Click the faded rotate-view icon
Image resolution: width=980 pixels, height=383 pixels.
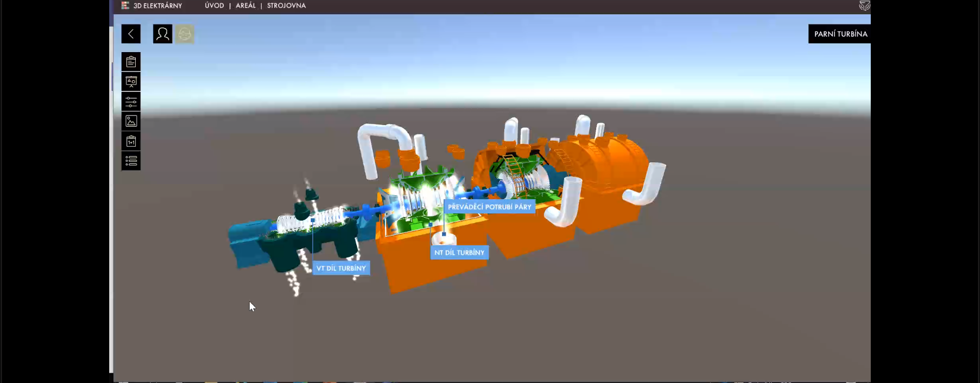pos(185,34)
